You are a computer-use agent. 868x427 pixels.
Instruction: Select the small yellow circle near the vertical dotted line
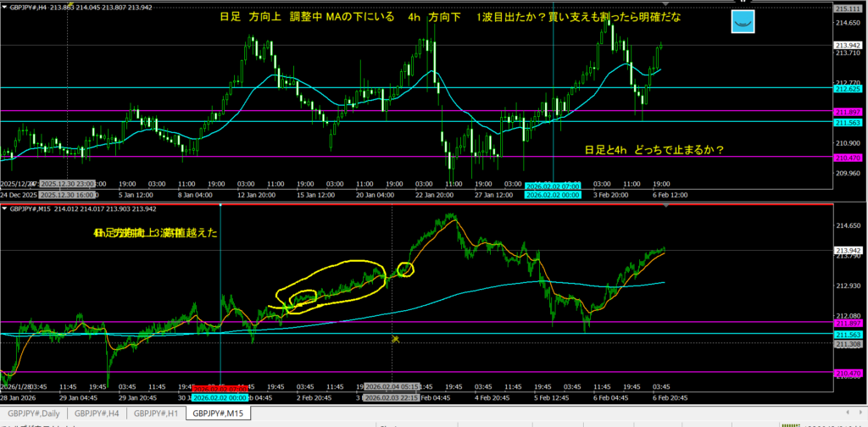pyautogui.click(x=406, y=269)
